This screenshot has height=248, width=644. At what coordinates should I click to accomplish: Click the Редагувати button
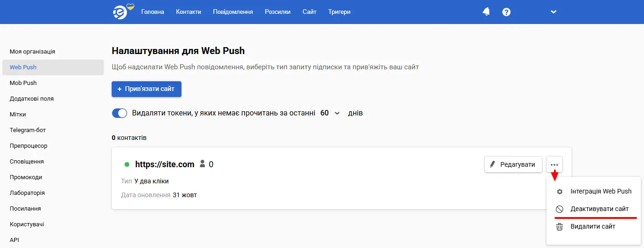point(513,164)
